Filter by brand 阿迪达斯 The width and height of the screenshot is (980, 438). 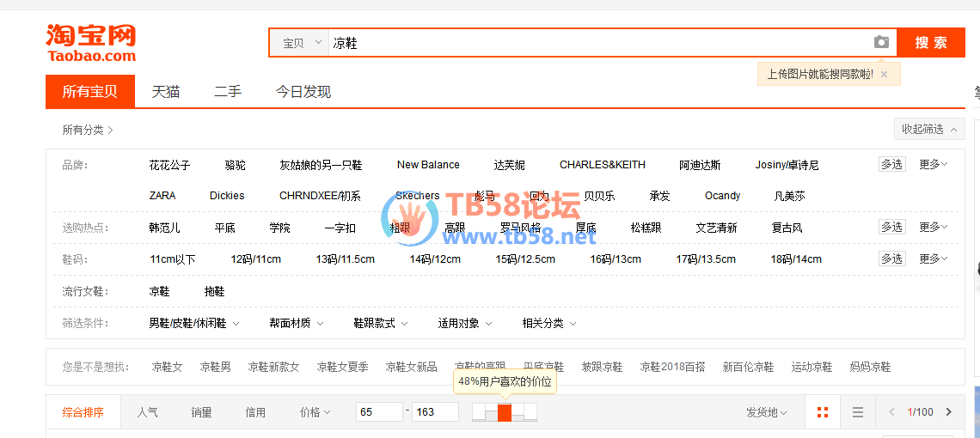[700, 165]
